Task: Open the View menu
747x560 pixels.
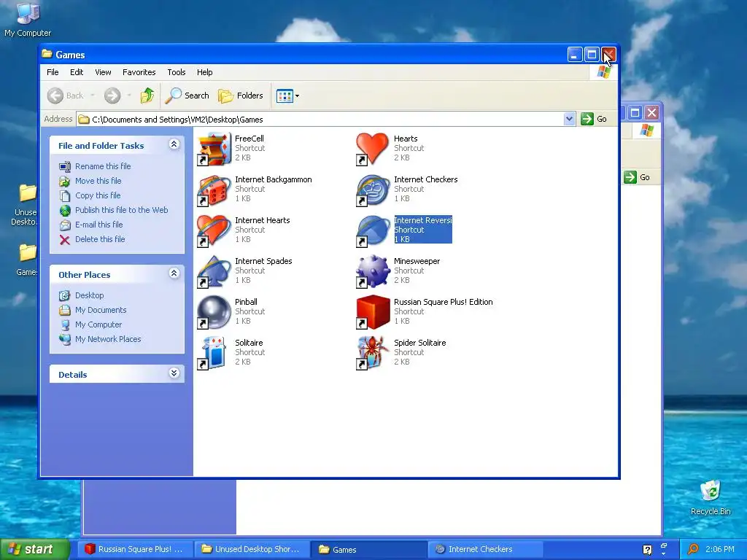Action: [x=103, y=72]
